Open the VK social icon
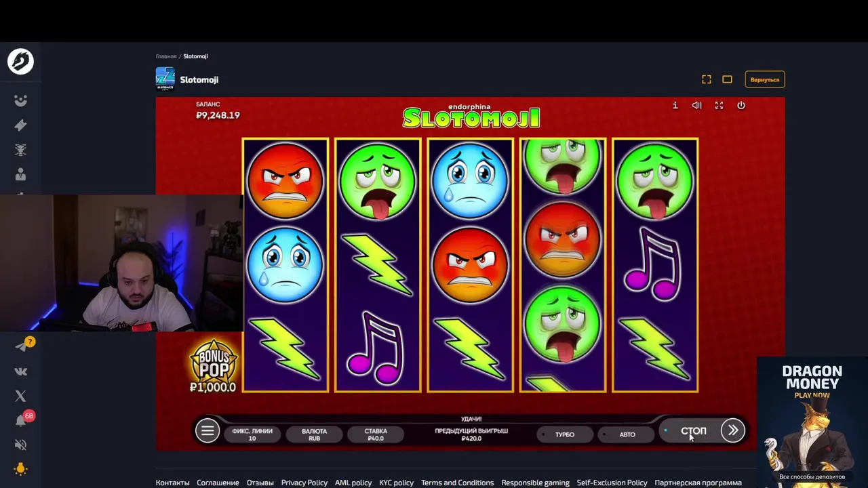This screenshot has width=868, height=488. 20,371
